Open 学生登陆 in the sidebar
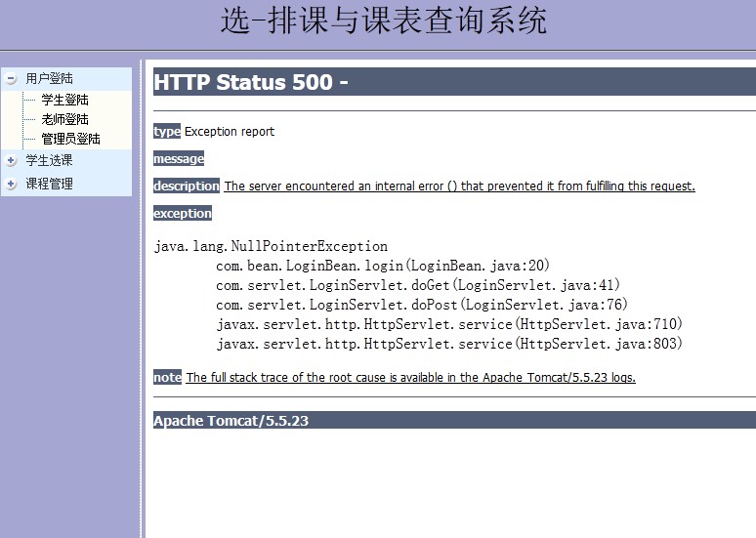Image resolution: width=756 pixels, height=538 pixels. tap(64, 100)
